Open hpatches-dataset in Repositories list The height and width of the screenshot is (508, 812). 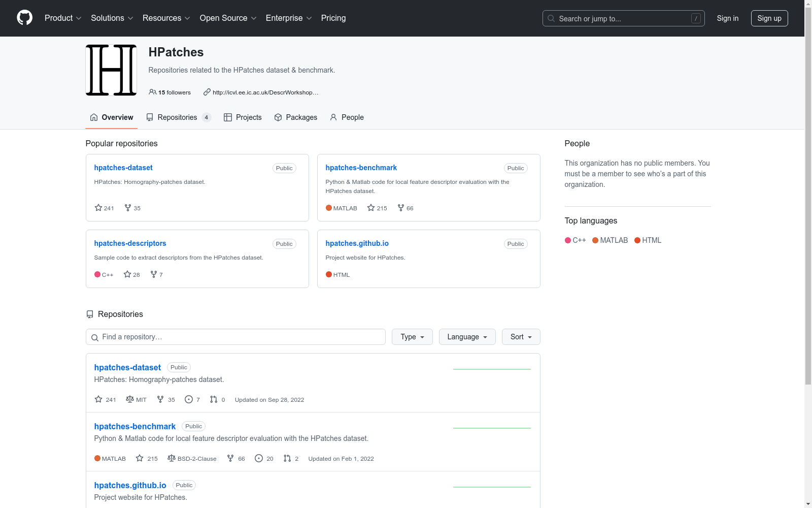click(127, 367)
